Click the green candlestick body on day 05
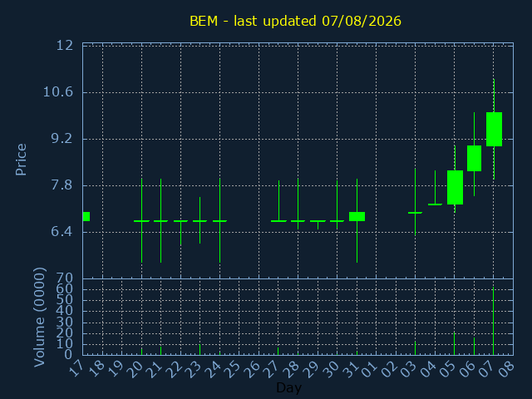The width and height of the screenshot is (532, 399). [x=455, y=187]
